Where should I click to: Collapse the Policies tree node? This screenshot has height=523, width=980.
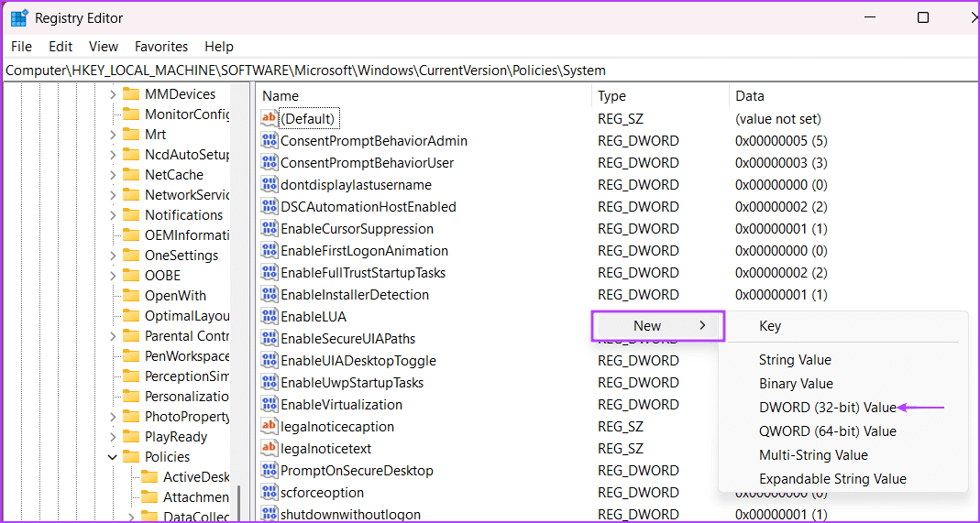click(x=113, y=457)
